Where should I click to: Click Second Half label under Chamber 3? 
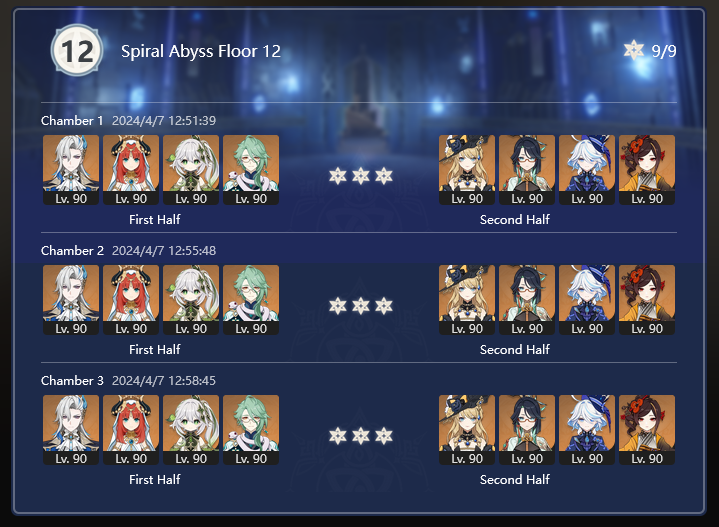(x=514, y=480)
